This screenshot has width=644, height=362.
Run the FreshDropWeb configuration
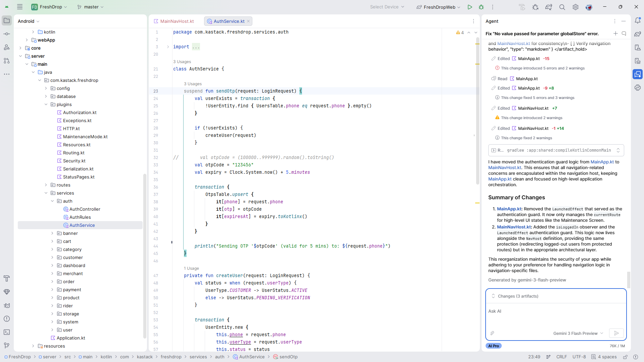(470, 7)
